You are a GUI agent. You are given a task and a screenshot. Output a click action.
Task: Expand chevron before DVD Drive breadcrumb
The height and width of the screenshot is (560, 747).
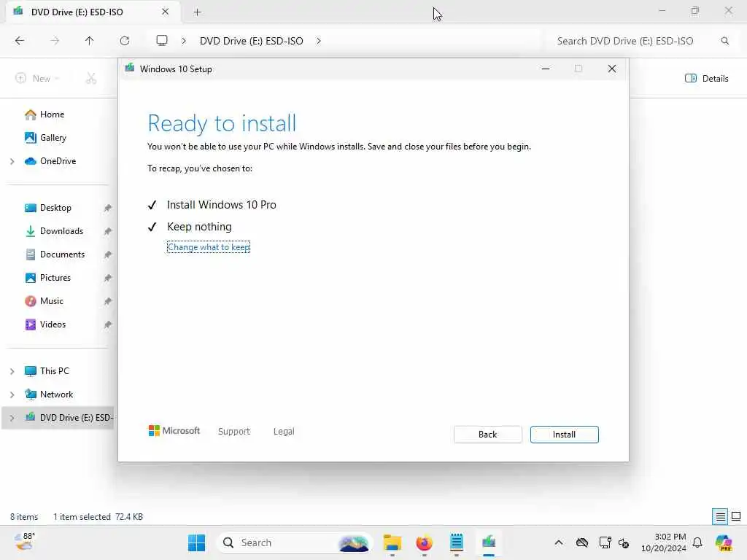(x=184, y=41)
